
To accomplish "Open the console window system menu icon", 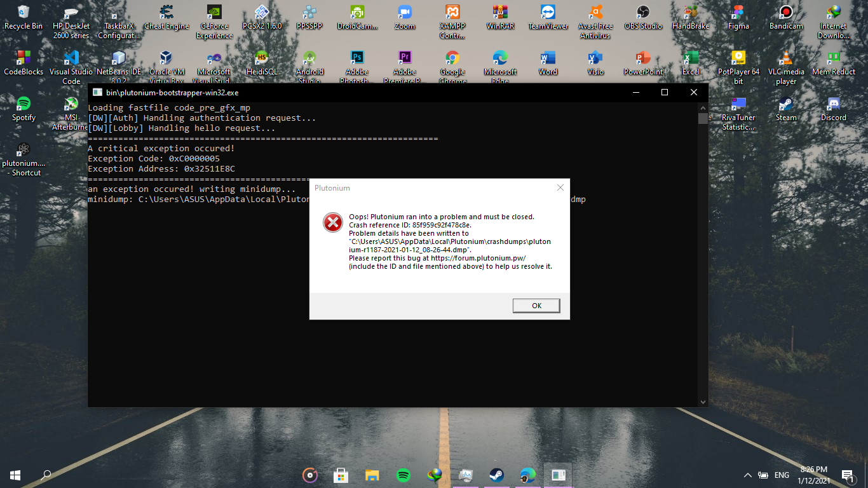I will click(97, 92).
